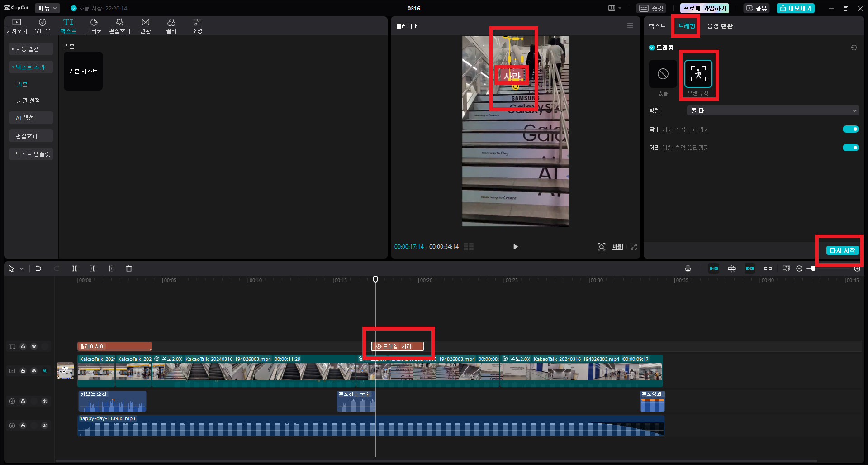Delete selected clip with trash icon
The height and width of the screenshot is (465, 868).
(x=129, y=268)
